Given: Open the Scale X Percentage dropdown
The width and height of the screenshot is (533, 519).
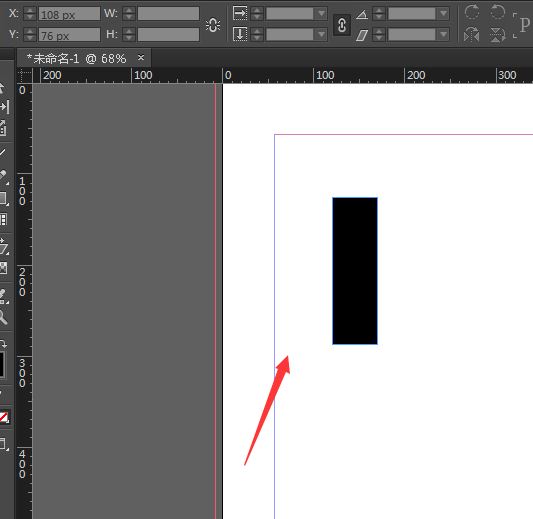Looking at the screenshot, I should (x=321, y=14).
